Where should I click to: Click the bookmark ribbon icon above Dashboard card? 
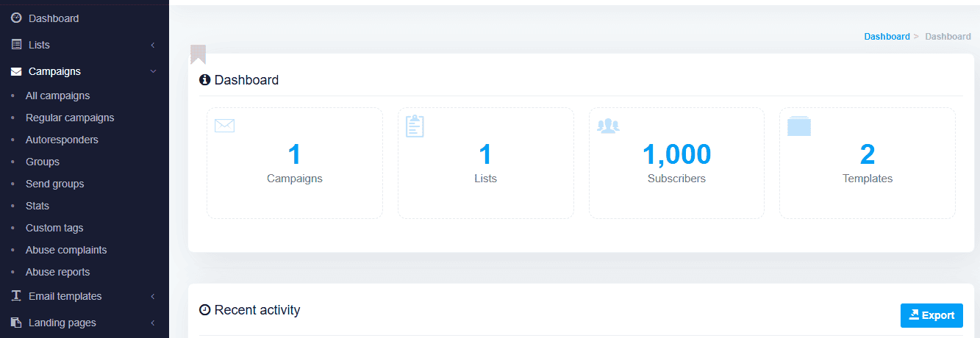[198, 54]
